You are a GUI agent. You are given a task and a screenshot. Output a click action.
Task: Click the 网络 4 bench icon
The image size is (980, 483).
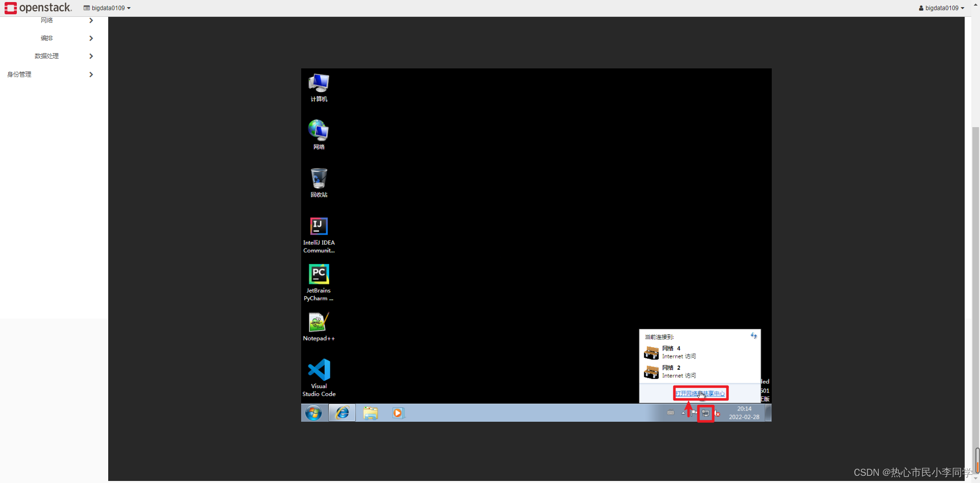tap(651, 353)
